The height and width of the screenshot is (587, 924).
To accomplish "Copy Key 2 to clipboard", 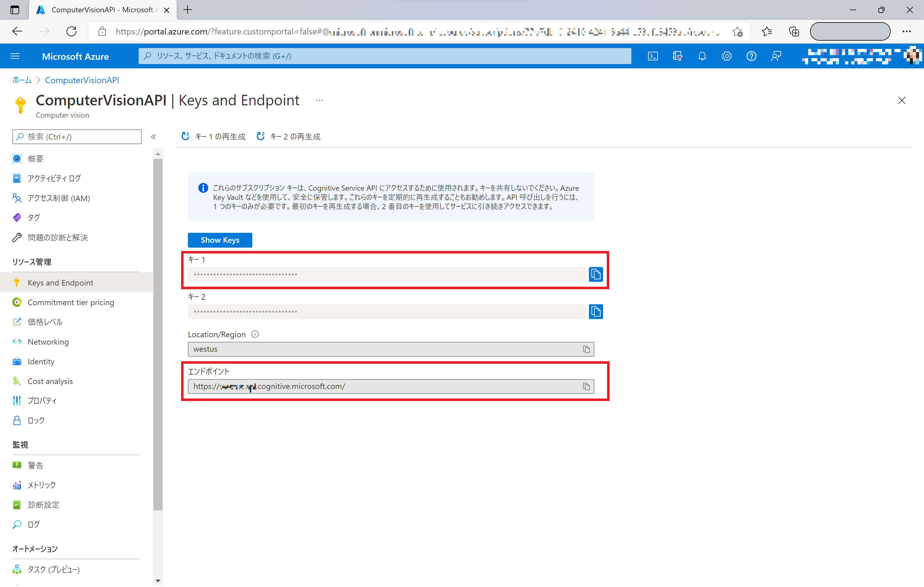I will 596,312.
